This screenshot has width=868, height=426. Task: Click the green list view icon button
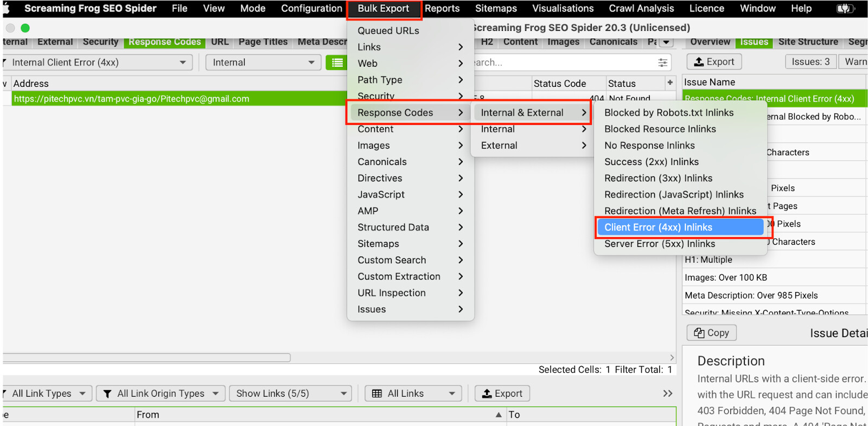[337, 62]
